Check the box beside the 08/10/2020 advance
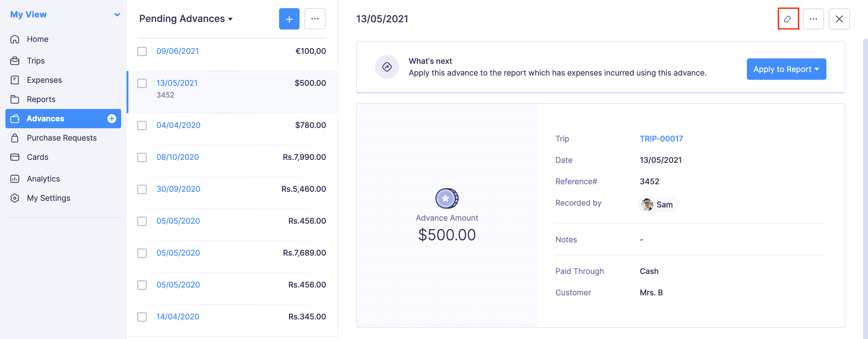This screenshot has width=868, height=339. pyautogui.click(x=142, y=157)
